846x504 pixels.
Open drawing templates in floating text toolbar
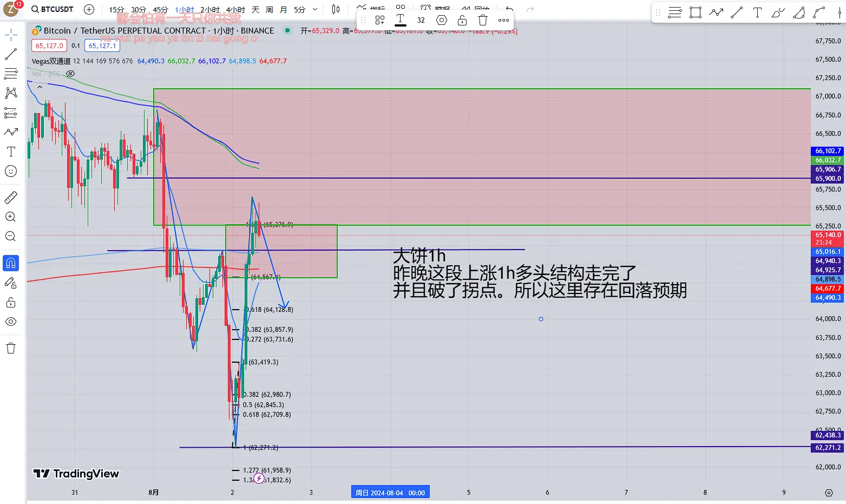[380, 20]
